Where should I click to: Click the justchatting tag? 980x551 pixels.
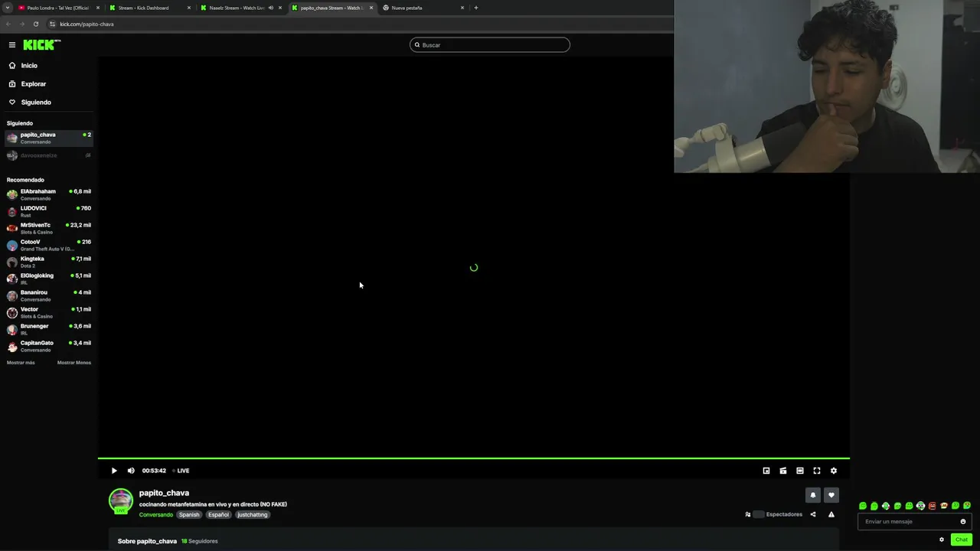[253, 515]
